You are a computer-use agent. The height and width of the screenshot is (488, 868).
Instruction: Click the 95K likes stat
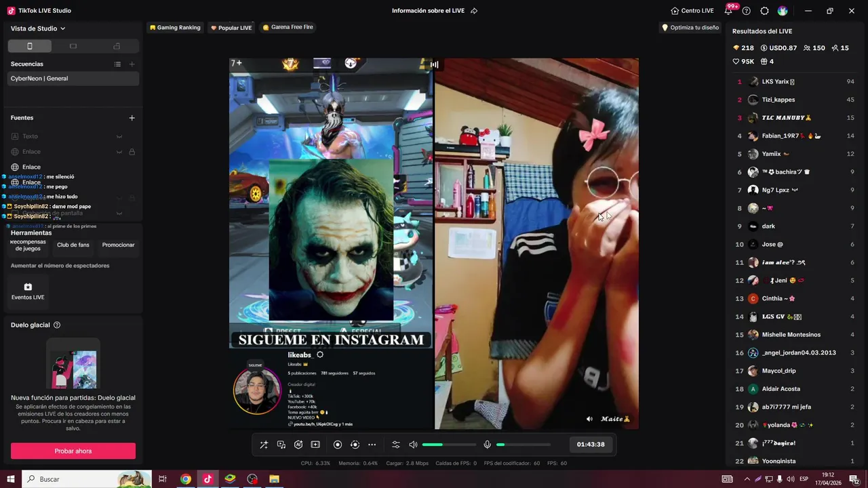(743, 62)
